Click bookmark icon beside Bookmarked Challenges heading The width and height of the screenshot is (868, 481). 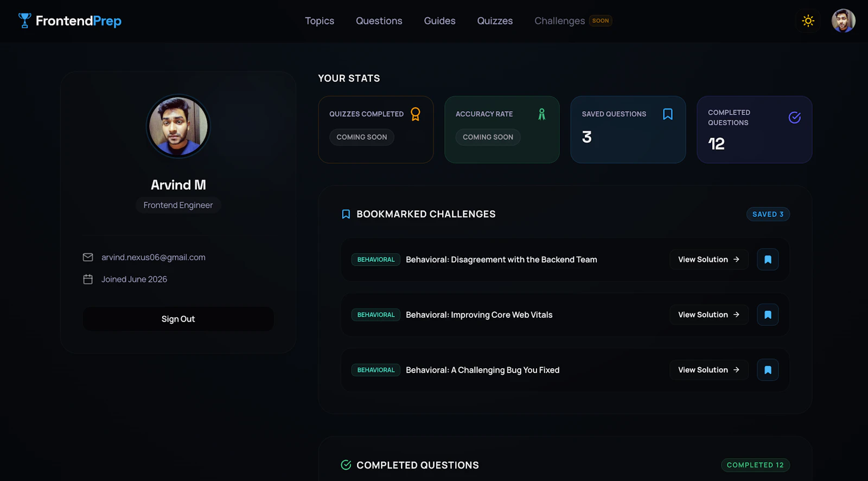pyautogui.click(x=346, y=214)
